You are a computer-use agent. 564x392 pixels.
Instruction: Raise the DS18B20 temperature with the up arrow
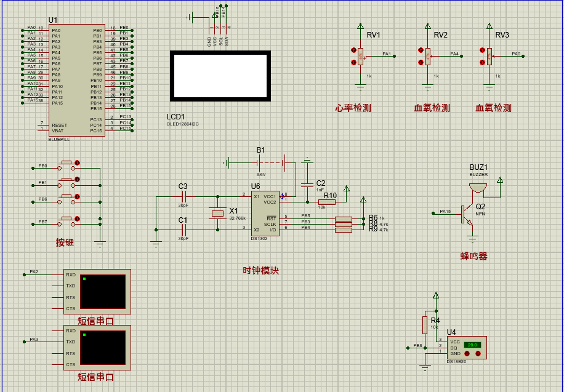[478, 353]
